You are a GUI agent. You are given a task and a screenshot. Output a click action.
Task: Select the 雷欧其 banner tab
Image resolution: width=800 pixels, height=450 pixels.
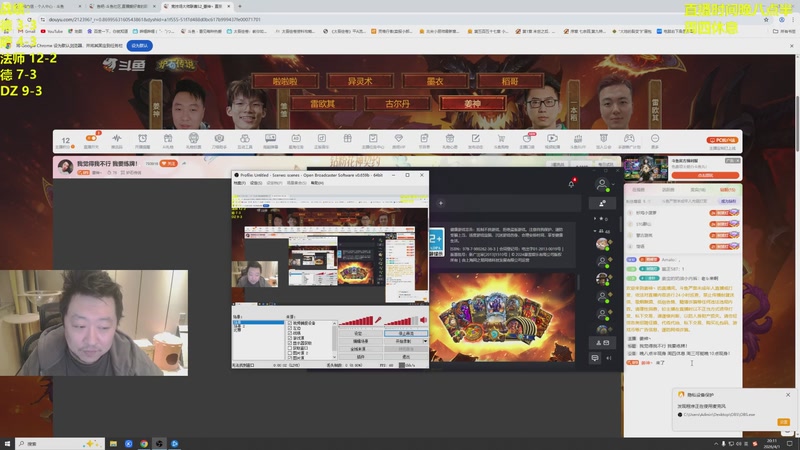[322, 104]
